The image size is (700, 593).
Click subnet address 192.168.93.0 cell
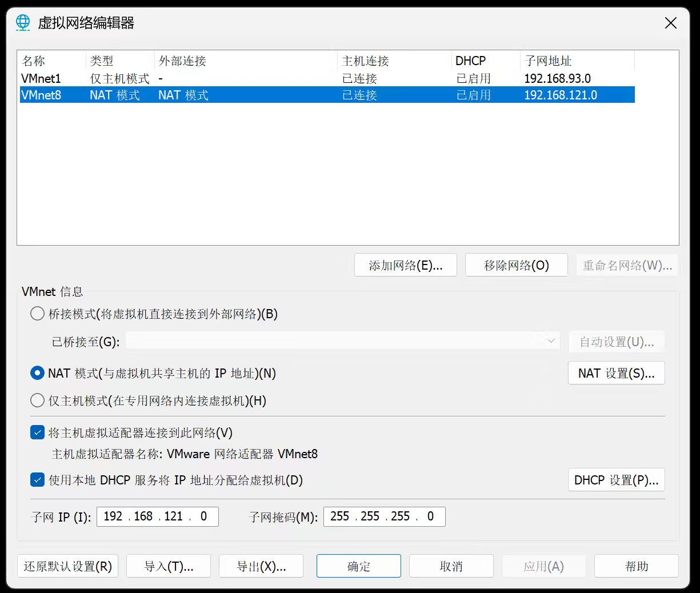pyautogui.click(x=558, y=78)
